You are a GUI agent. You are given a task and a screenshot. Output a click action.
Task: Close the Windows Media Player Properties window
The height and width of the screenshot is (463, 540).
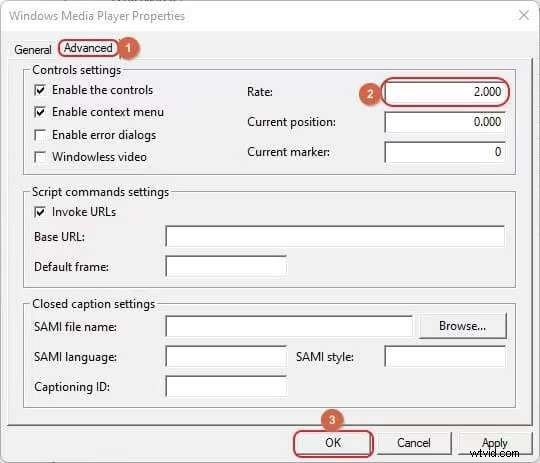(524, 15)
